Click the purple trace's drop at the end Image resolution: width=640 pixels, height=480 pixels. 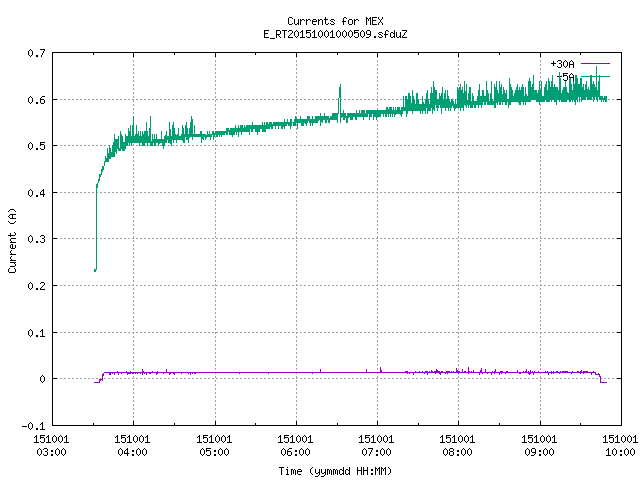click(601, 378)
